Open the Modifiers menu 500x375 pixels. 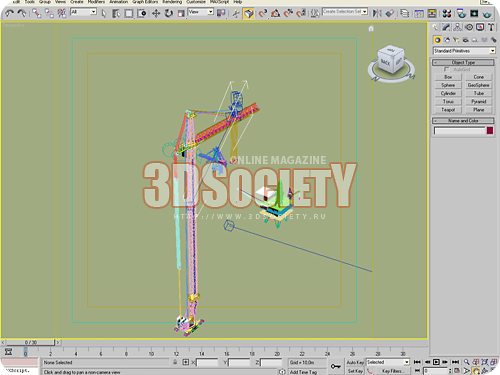point(96,2)
